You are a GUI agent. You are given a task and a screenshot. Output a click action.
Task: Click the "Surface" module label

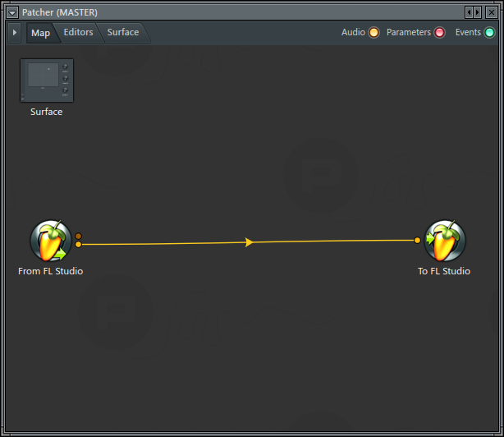click(46, 112)
